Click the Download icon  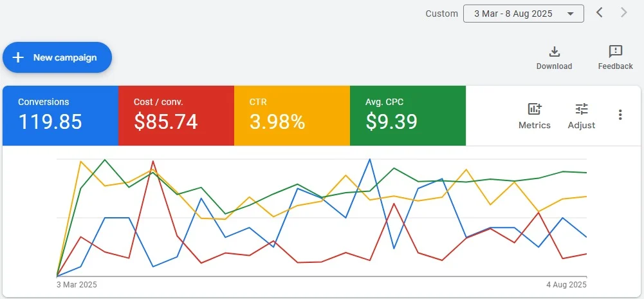point(554,52)
